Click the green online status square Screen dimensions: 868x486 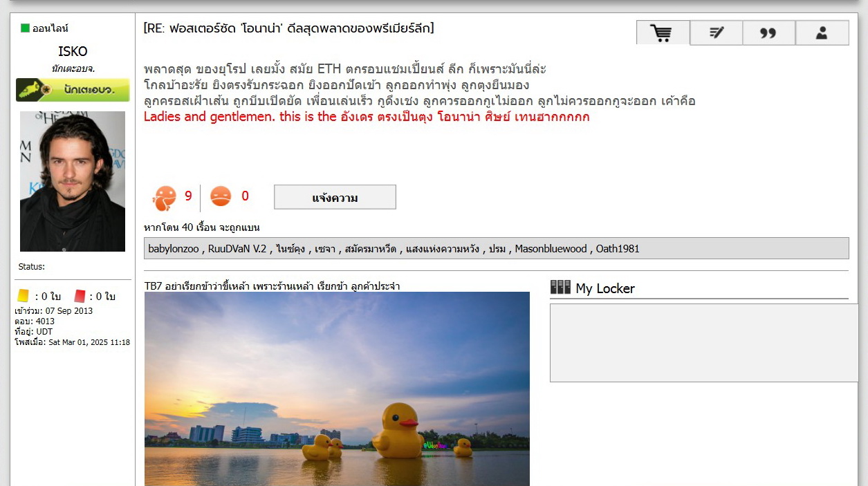(x=25, y=28)
